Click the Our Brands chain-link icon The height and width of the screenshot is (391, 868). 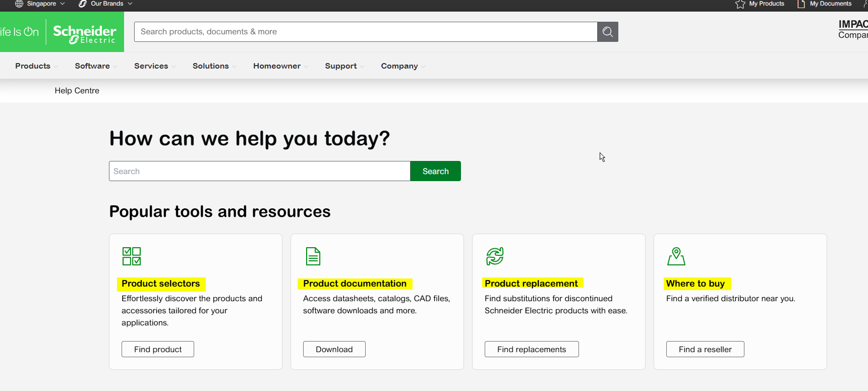point(83,4)
